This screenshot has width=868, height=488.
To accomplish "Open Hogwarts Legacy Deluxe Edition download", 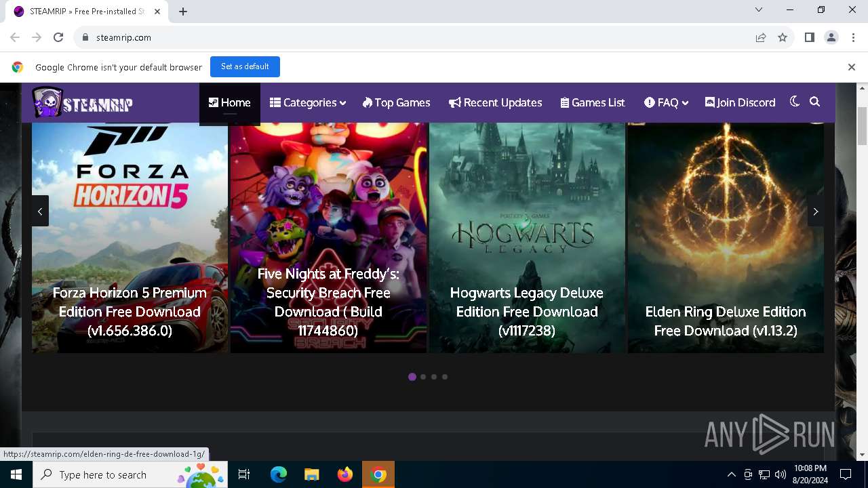I will pos(527,312).
